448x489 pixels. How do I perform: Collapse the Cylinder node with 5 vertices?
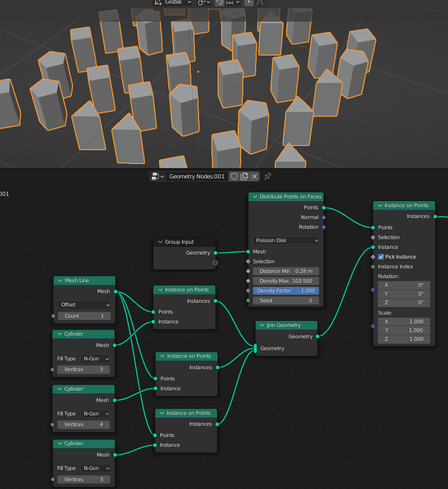click(60, 443)
